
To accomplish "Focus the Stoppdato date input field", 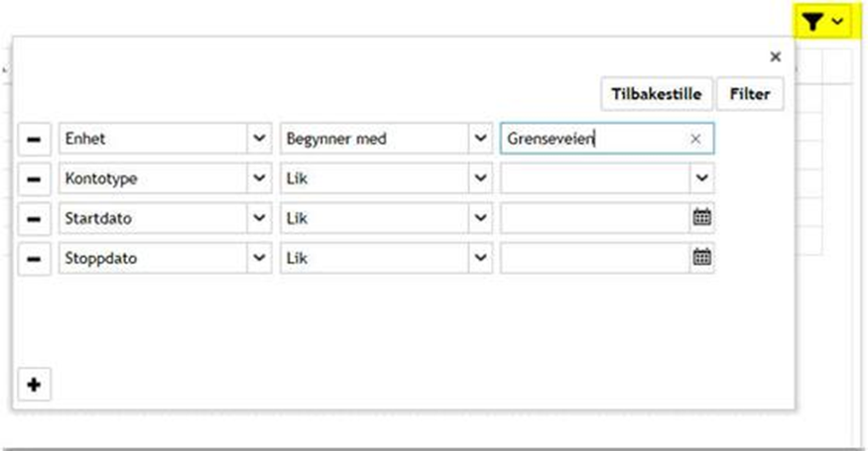I will (595, 258).
